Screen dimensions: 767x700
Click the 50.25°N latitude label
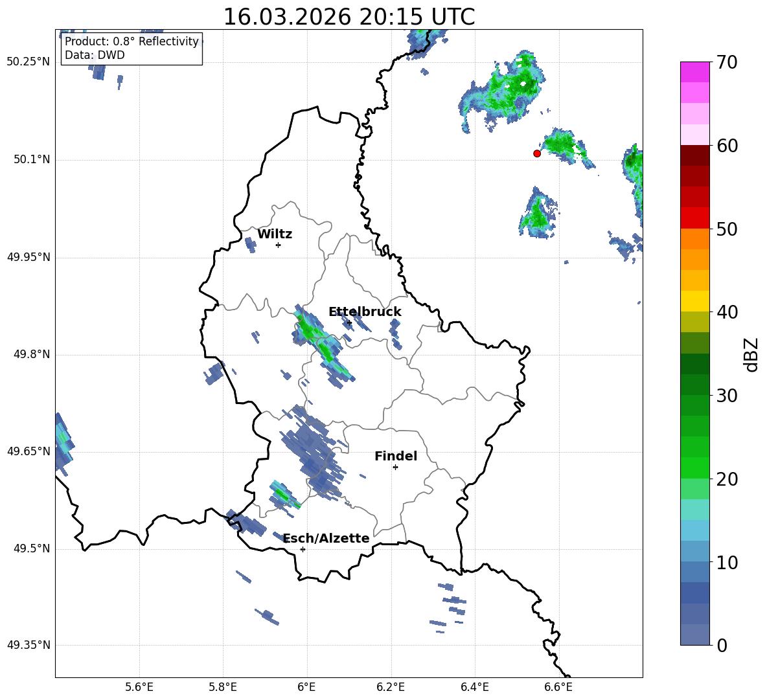[29, 62]
